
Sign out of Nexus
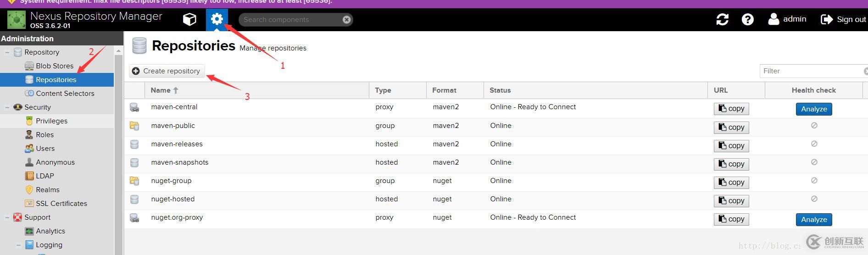[843, 19]
